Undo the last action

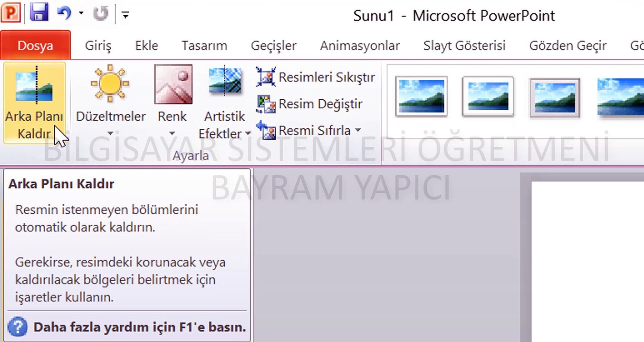tap(64, 13)
